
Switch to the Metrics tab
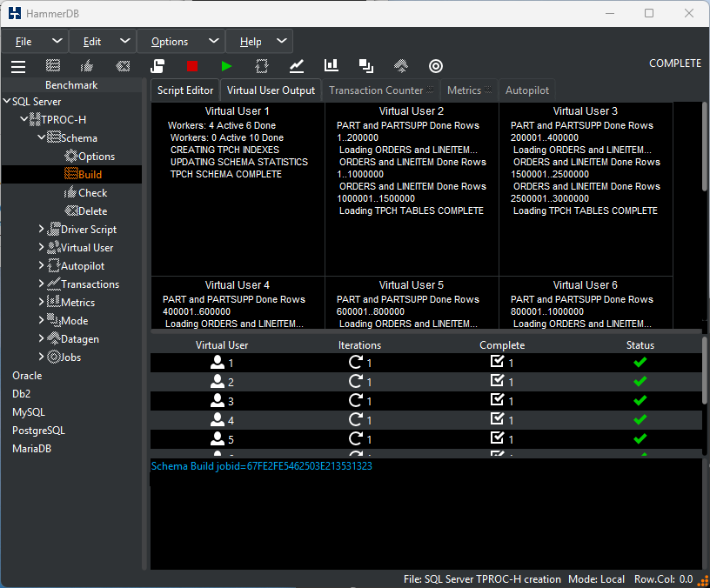coord(469,90)
